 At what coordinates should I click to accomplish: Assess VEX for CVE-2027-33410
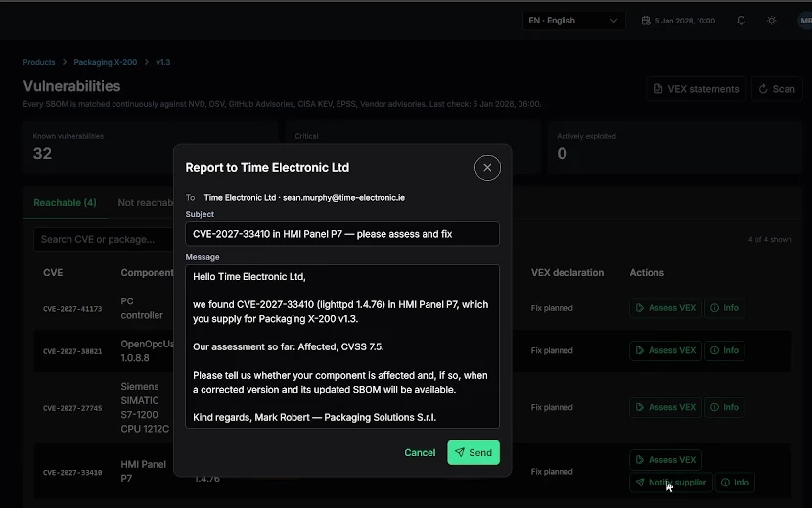pyautogui.click(x=665, y=460)
